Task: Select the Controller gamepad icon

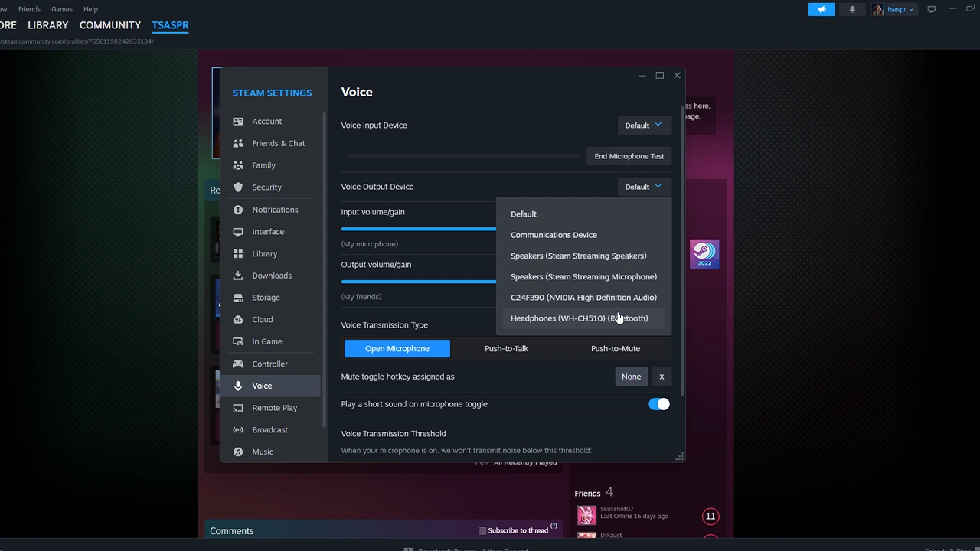Action: 238,364
